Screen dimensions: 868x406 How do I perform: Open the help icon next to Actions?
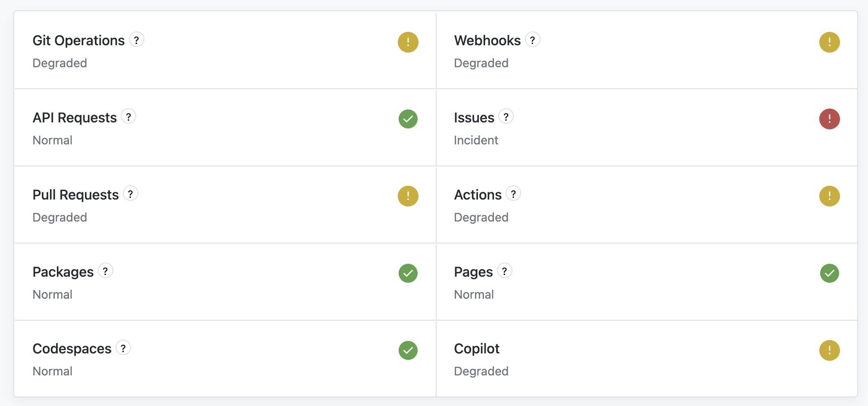(513, 194)
